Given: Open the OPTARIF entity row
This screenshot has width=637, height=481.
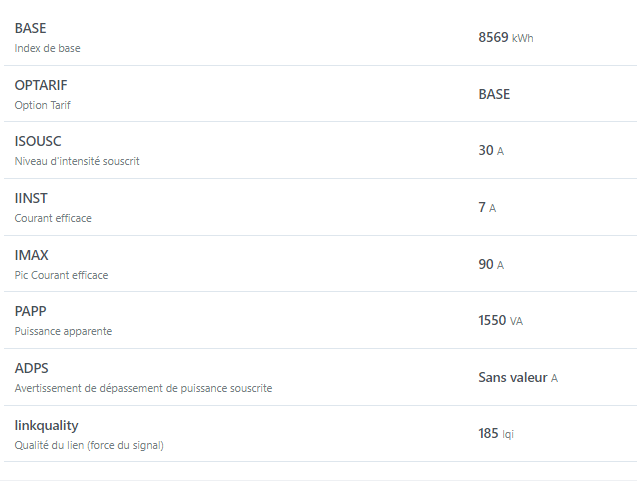Looking at the screenshot, I should [320, 94].
